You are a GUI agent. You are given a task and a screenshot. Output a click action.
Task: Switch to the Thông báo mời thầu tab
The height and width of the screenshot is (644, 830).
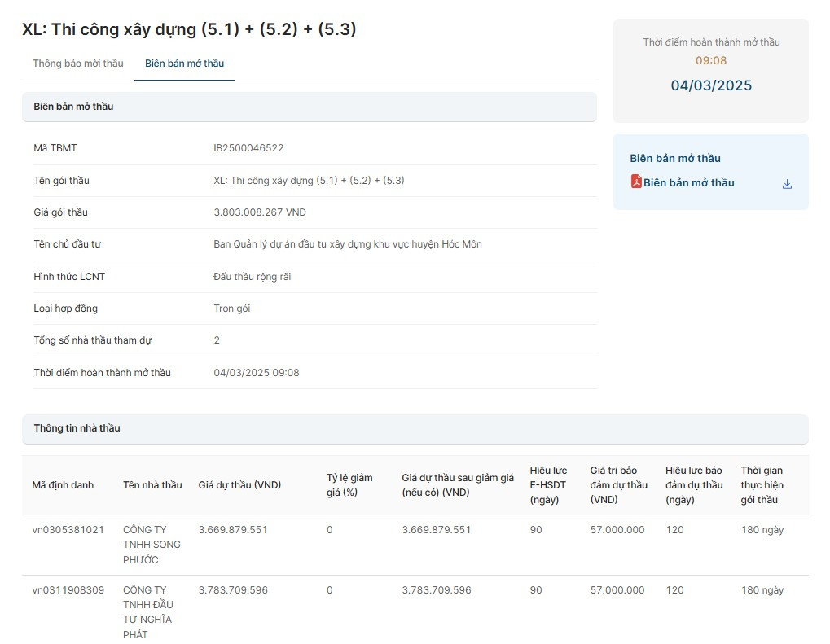(x=78, y=64)
